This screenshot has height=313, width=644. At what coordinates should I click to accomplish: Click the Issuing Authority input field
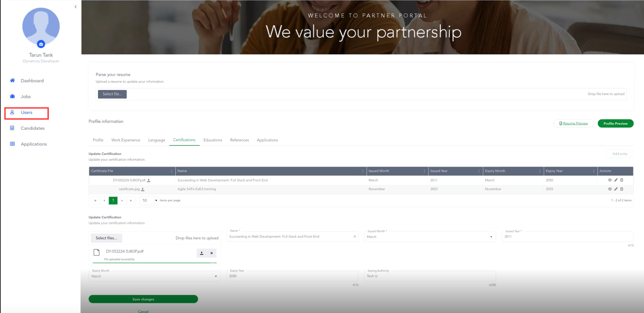[430, 276]
